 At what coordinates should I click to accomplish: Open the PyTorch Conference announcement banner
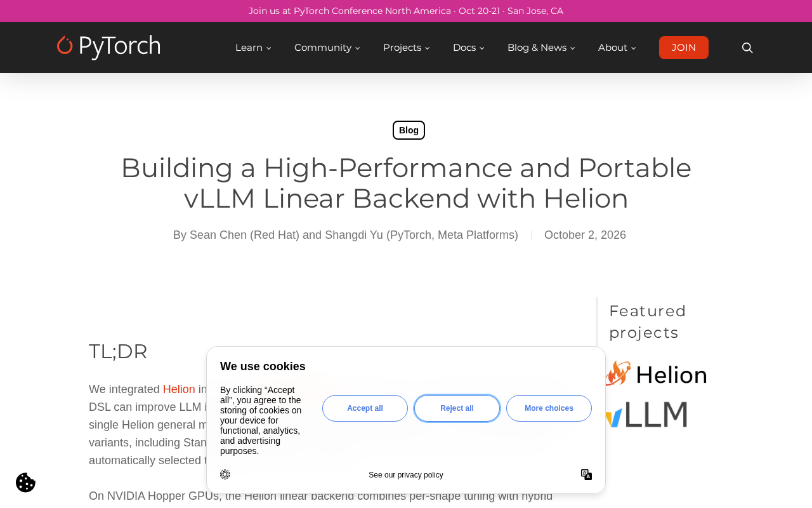(406, 11)
